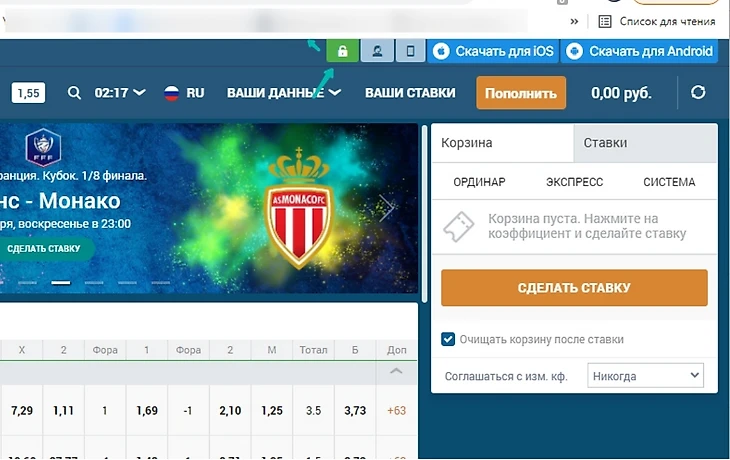
Task: Select odds 3,73 total over cell
Action: [x=355, y=411]
